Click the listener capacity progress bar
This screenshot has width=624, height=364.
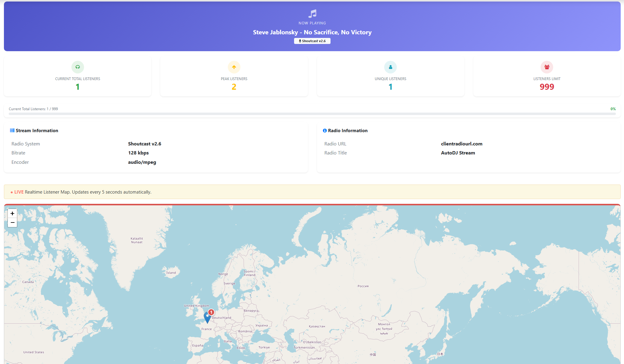(312, 114)
